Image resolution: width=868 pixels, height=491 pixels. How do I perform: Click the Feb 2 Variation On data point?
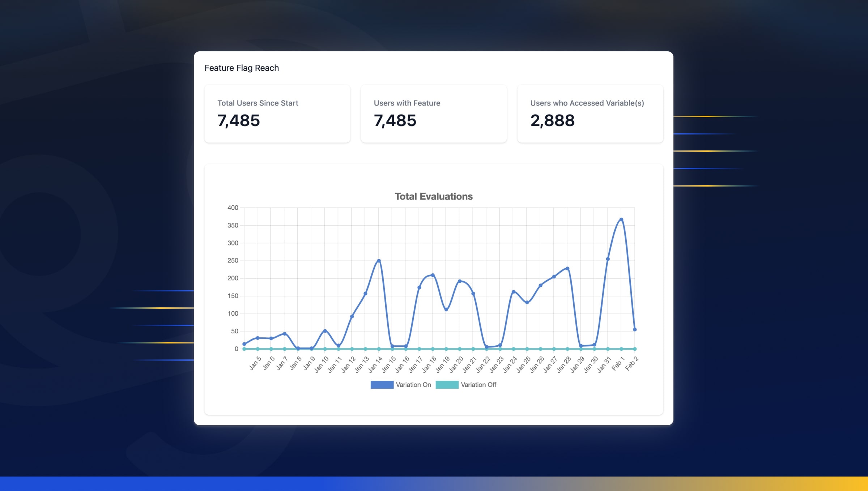point(635,329)
